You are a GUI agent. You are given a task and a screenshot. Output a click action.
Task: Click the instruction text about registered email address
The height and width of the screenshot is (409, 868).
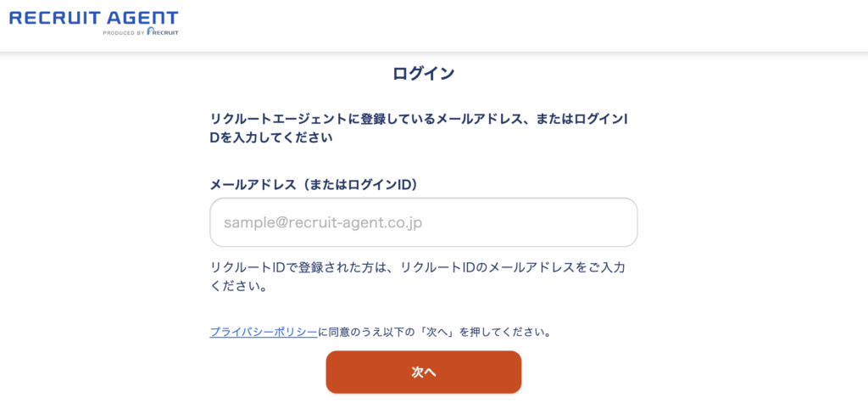pos(420,119)
